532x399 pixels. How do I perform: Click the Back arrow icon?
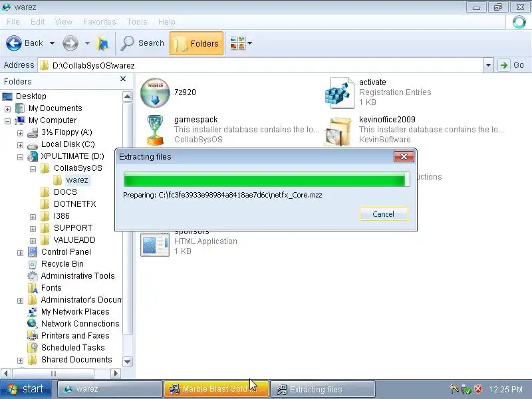pyautogui.click(x=14, y=43)
